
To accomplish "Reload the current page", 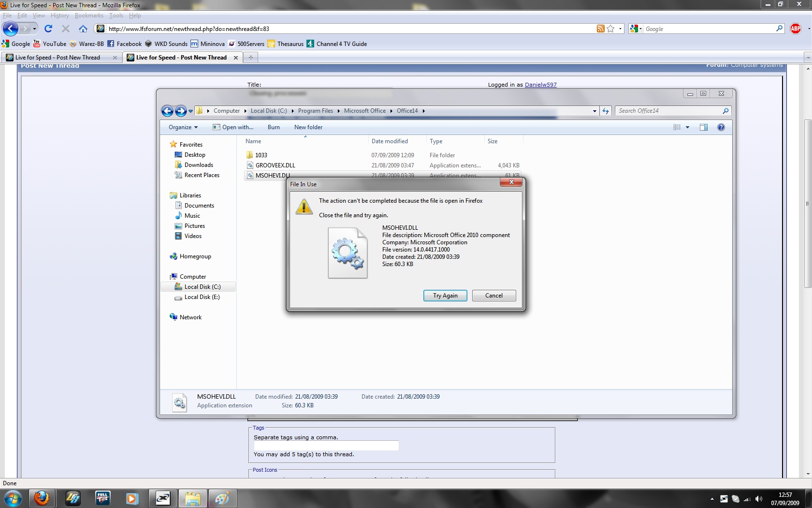I will tap(48, 29).
